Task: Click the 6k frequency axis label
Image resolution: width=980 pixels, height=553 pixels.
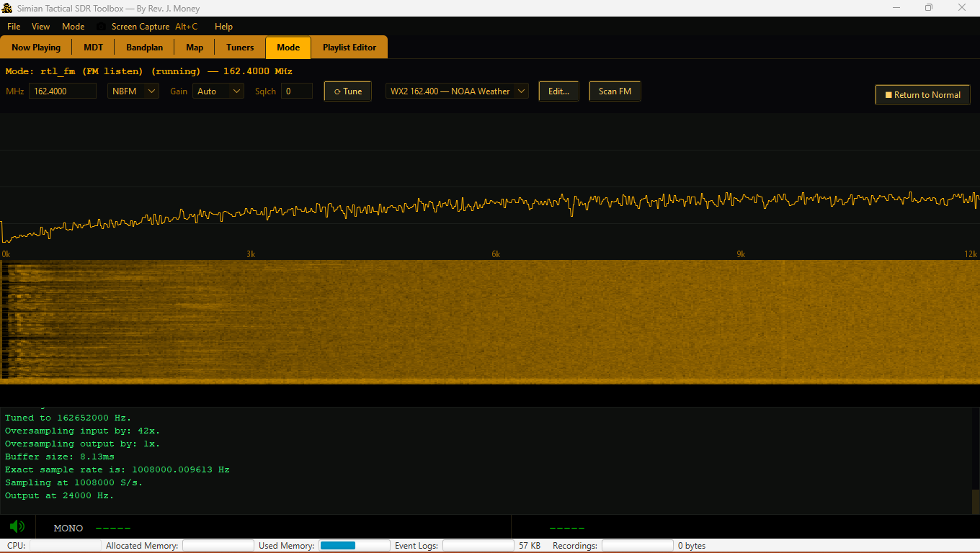Action: (496, 254)
